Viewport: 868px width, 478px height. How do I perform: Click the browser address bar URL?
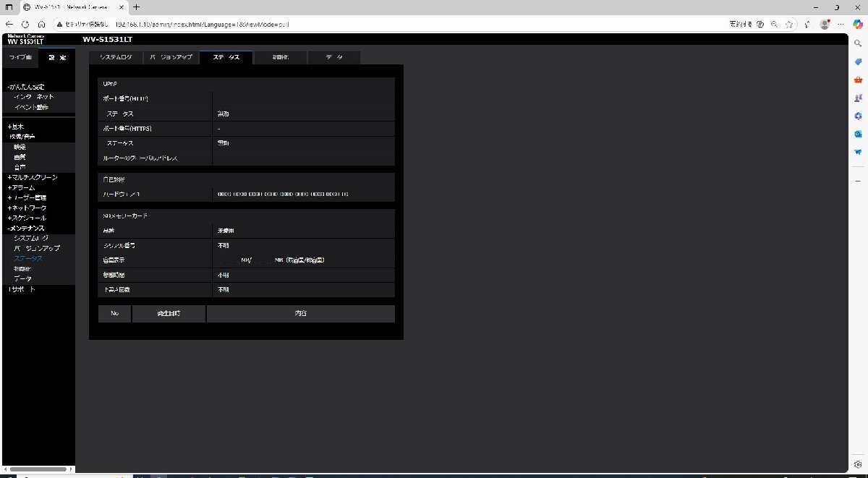(197, 24)
